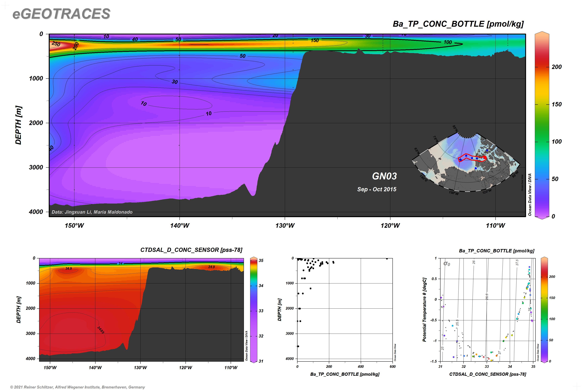Click the '150' contour label in main section

click(x=315, y=40)
